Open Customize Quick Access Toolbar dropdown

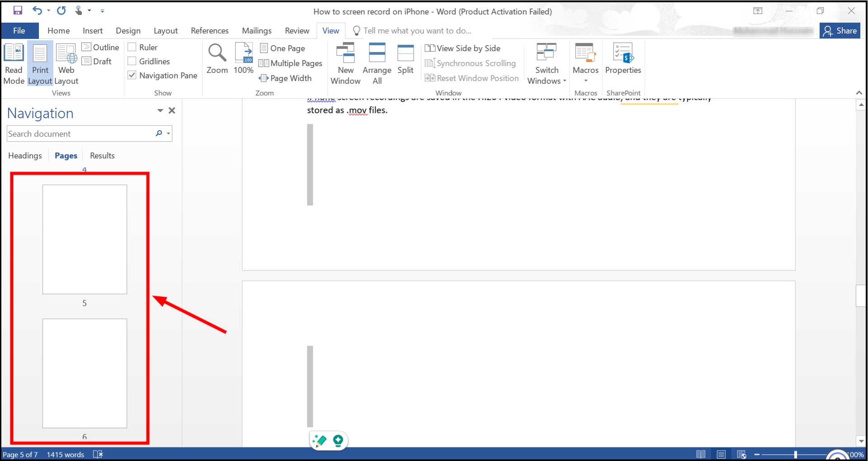(x=103, y=11)
